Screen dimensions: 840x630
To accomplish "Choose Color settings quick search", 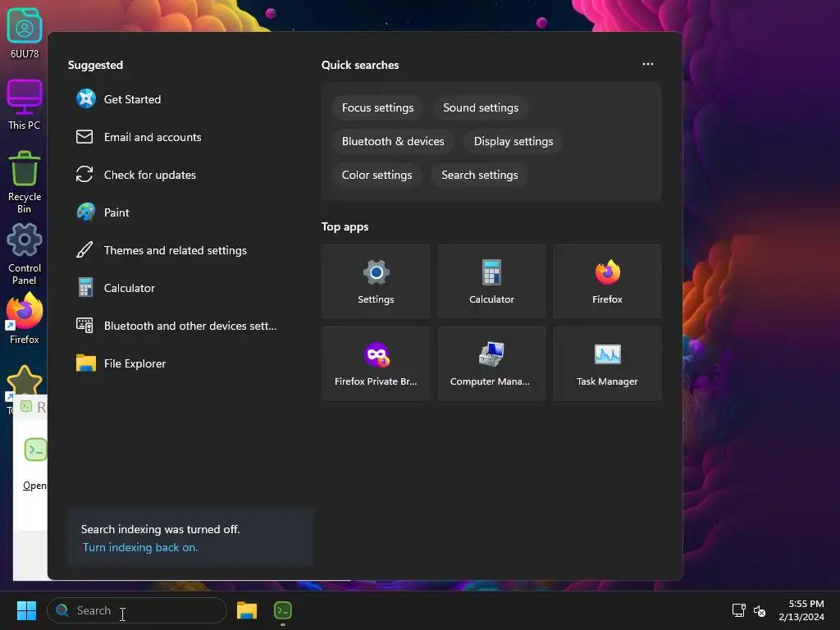I will 377,176.
